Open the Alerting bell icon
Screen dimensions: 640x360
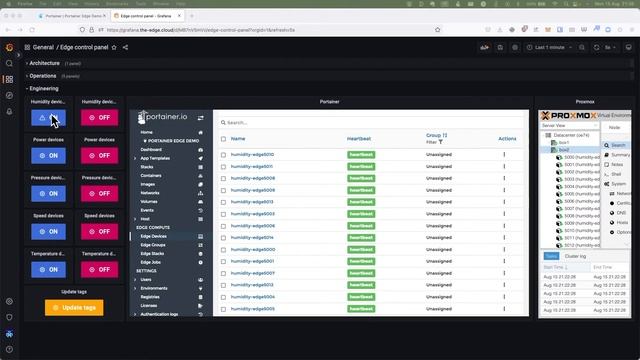[9, 111]
